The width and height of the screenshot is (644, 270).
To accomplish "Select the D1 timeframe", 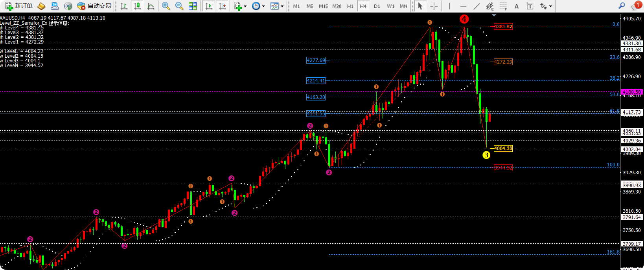I will [377, 6].
